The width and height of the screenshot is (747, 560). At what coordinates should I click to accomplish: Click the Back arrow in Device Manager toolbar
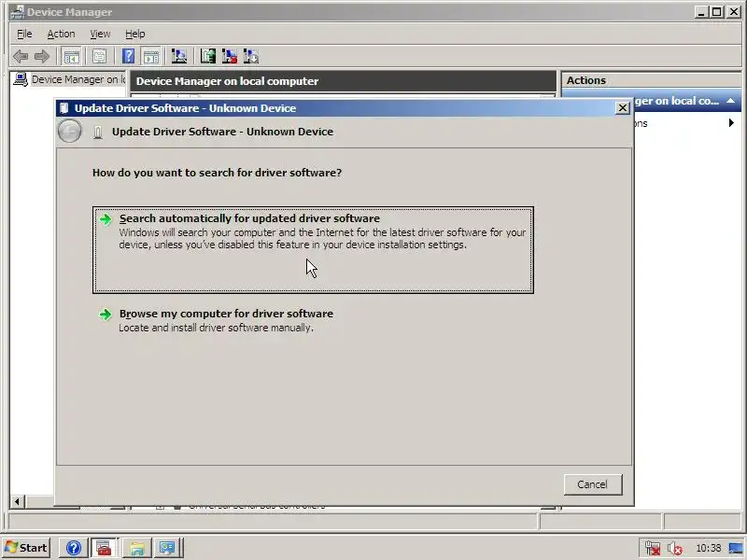20,57
